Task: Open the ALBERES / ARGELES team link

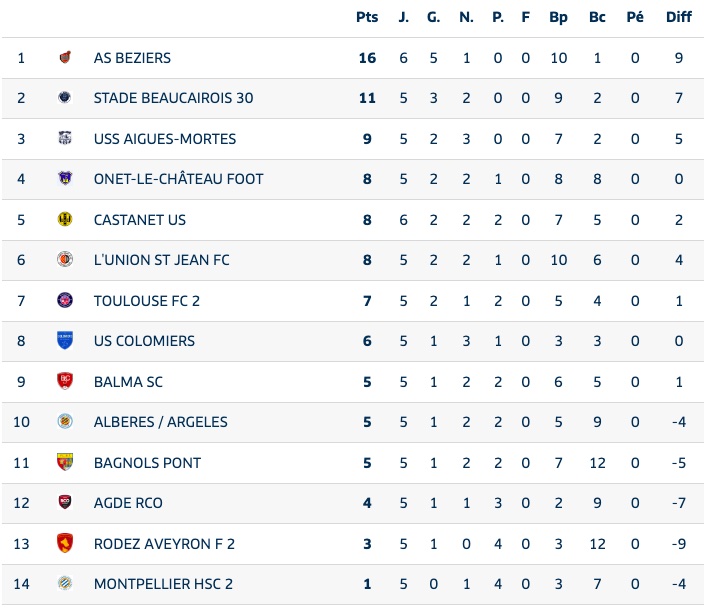Action: click(161, 422)
